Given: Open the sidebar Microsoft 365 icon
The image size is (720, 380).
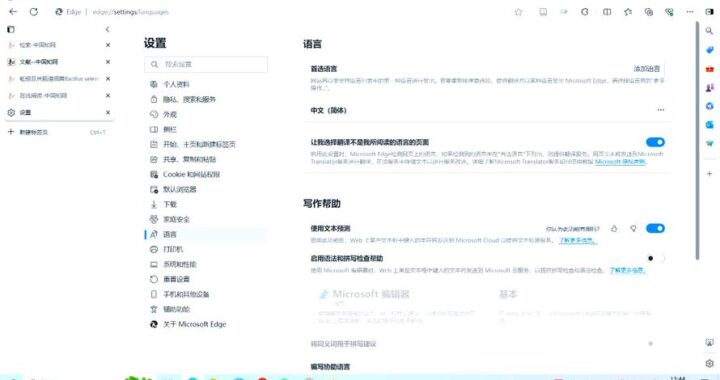Looking at the screenshot, I should [x=709, y=106].
